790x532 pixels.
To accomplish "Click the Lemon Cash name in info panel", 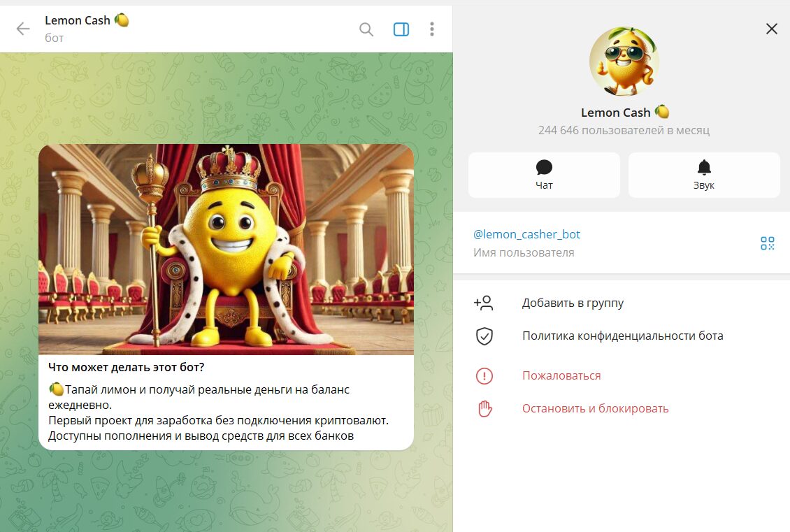I will coord(615,113).
